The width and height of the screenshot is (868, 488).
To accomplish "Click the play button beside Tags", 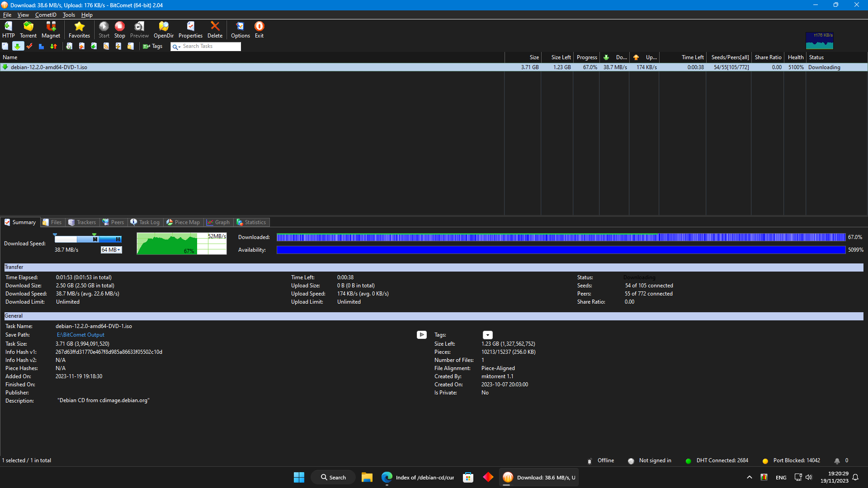I will point(421,335).
